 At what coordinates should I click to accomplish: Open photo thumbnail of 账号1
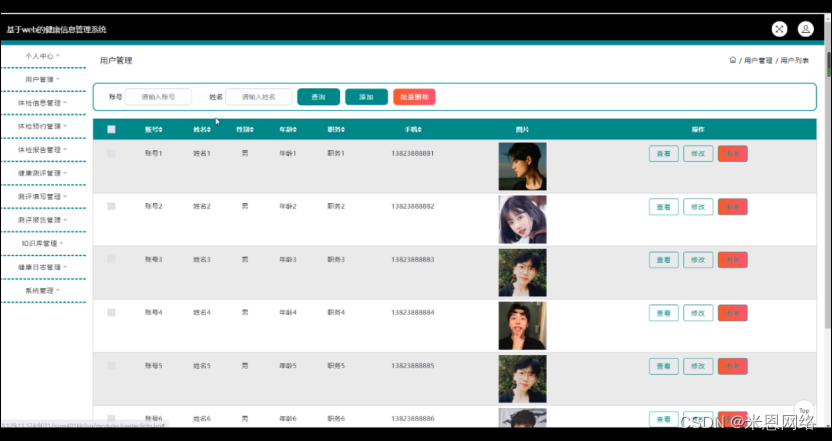pos(522,167)
